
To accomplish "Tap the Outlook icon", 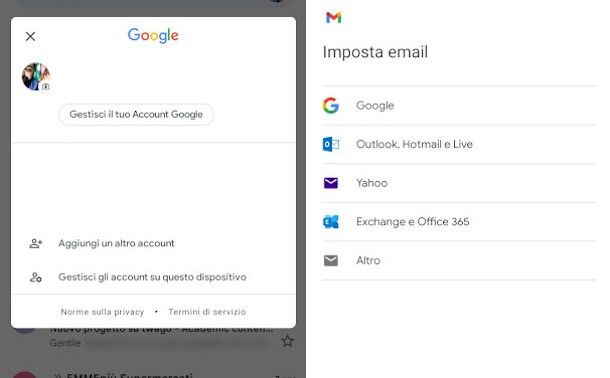I will coord(331,144).
